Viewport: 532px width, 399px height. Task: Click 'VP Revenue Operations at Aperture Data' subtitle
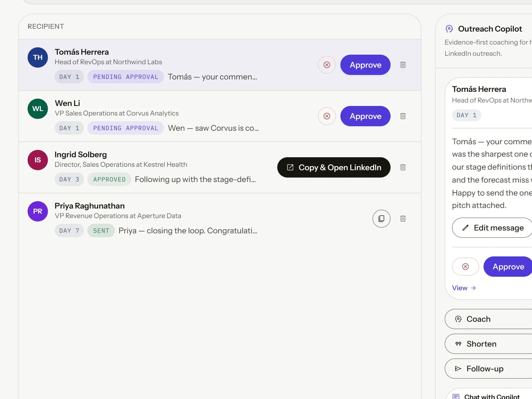(118, 216)
